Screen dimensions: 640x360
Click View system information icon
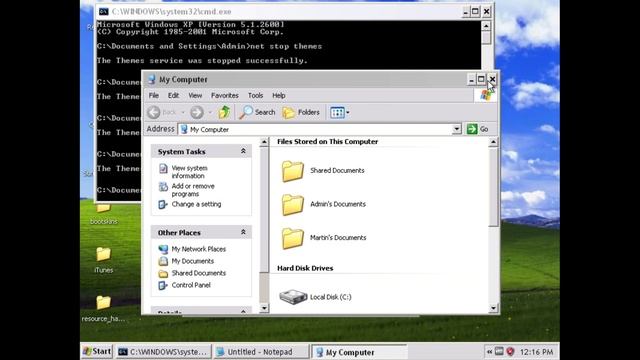pos(163,168)
